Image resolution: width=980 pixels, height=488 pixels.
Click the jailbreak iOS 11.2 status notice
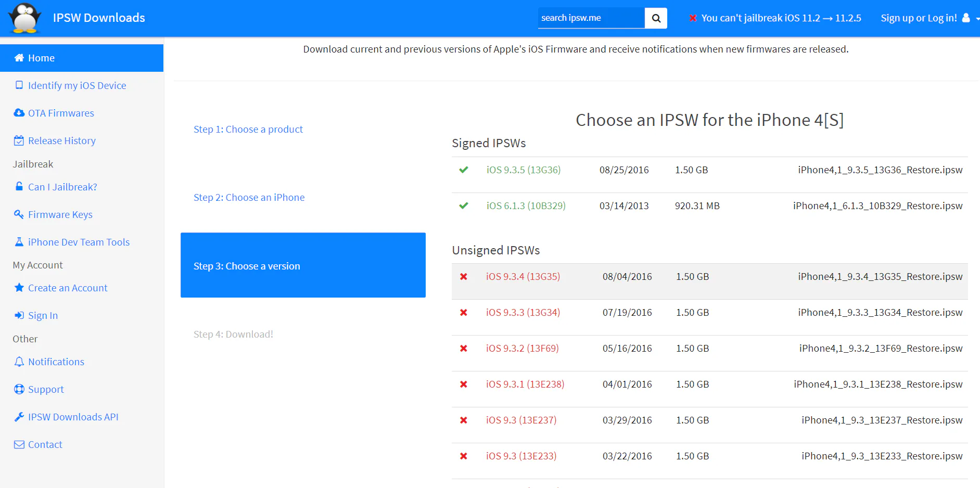(775, 18)
